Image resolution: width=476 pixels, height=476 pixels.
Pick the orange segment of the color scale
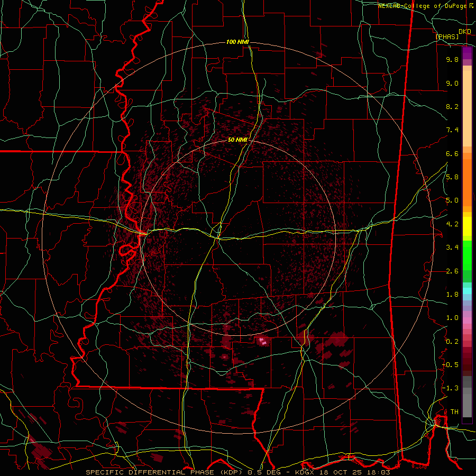point(467,182)
